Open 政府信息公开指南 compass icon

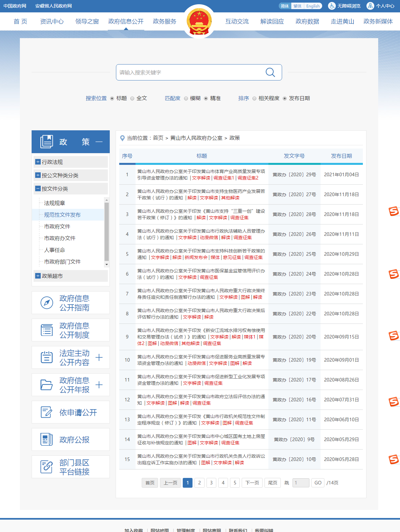tap(47, 303)
